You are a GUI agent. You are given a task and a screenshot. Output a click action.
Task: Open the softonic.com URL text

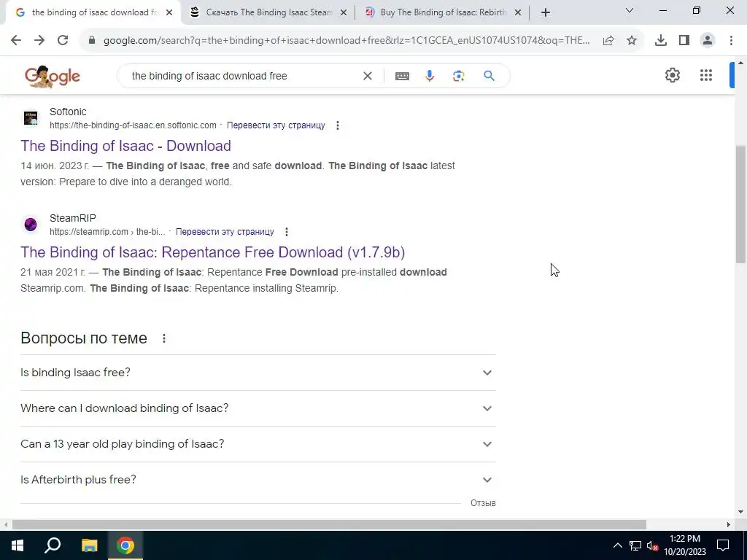(x=133, y=125)
